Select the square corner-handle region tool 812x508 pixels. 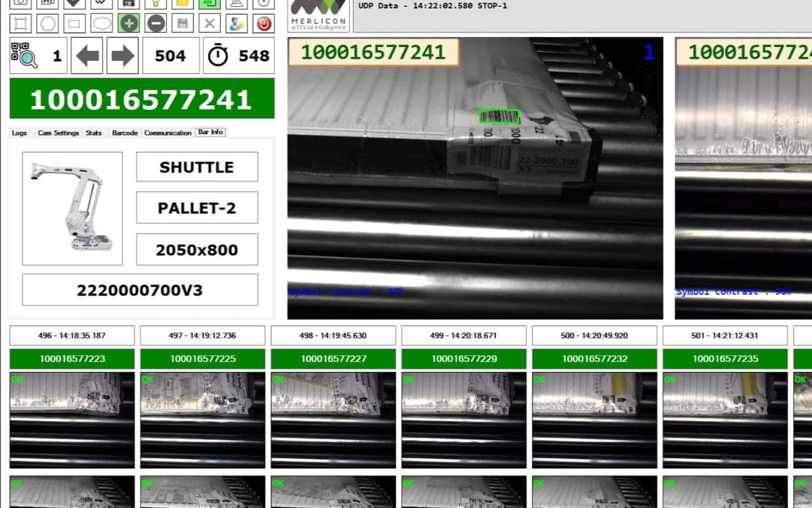pos(21,24)
